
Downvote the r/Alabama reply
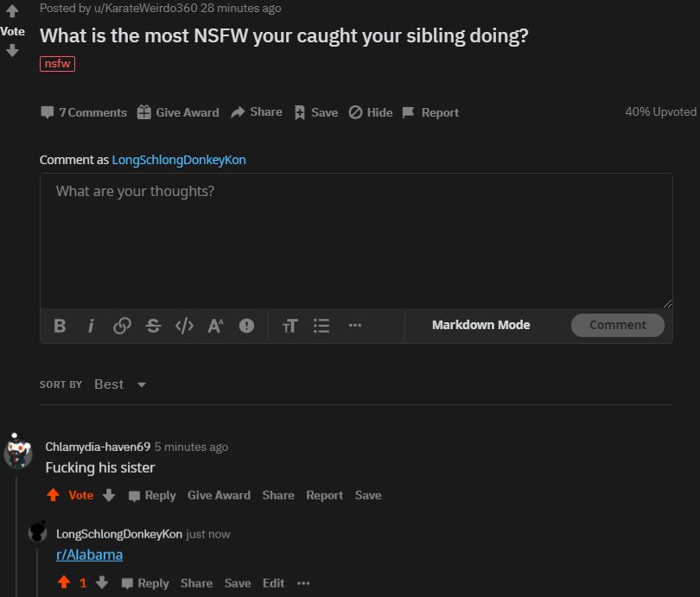pos(102,583)
